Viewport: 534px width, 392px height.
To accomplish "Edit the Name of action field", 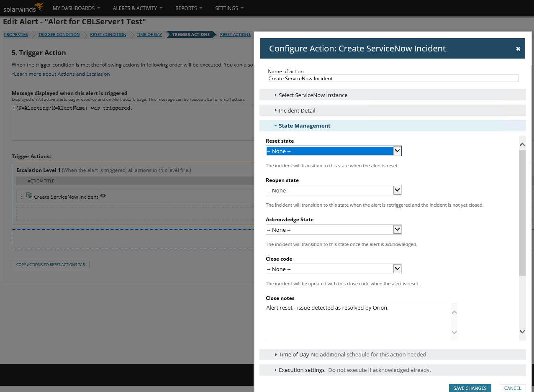I will click(393, 78).
